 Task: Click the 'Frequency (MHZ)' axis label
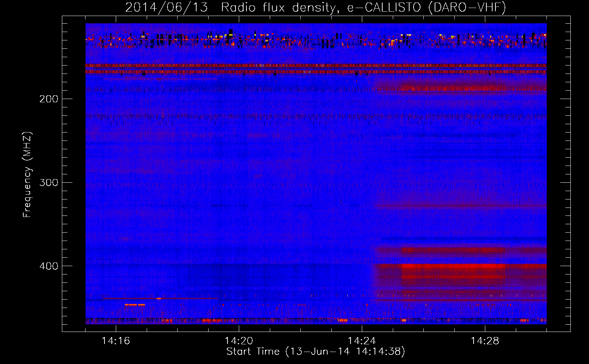pyautogui.click(x=27, y=175)
